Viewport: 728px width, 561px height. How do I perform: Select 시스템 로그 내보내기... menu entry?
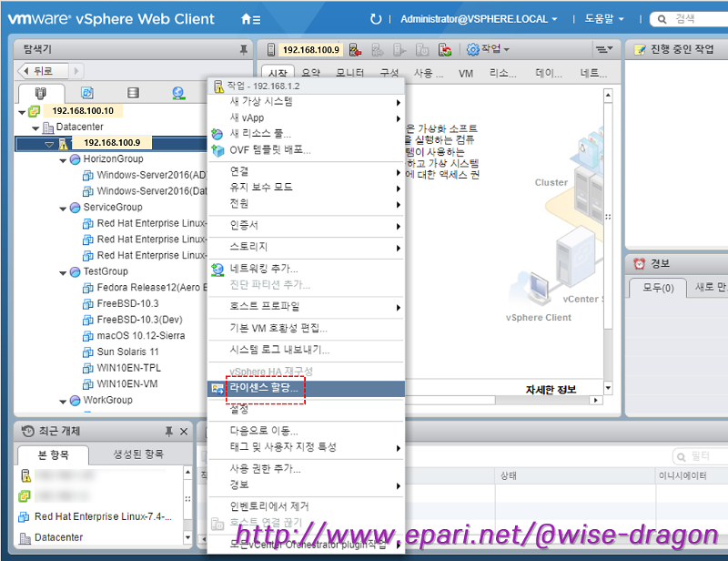307,350
